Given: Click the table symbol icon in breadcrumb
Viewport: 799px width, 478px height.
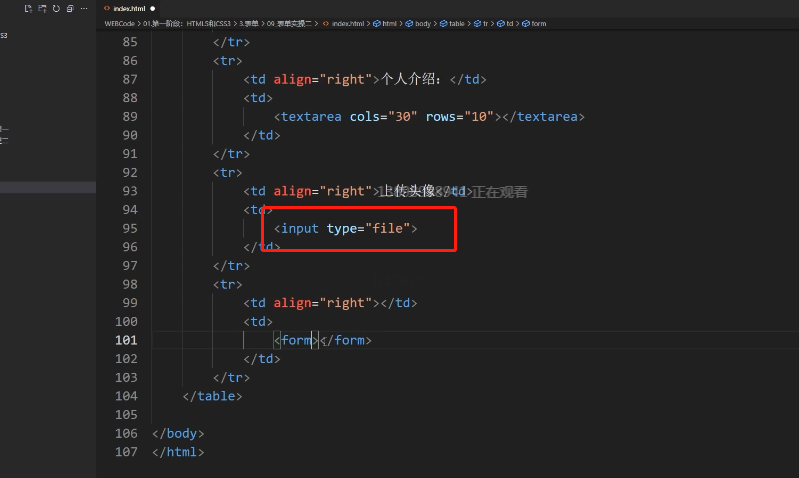Looking at the screenshot, I should [x=443, y=23].
